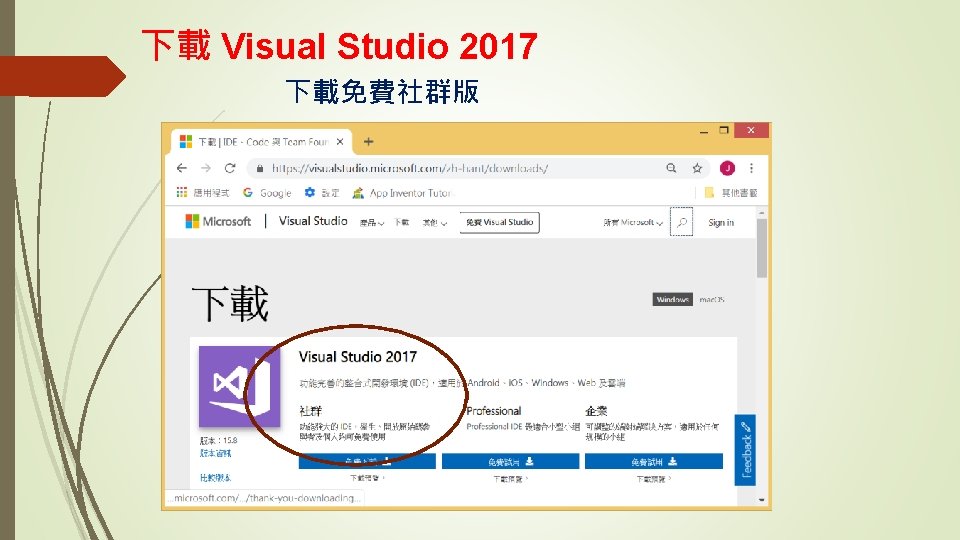Open the user profile avatar J

[x=727, y=168]
